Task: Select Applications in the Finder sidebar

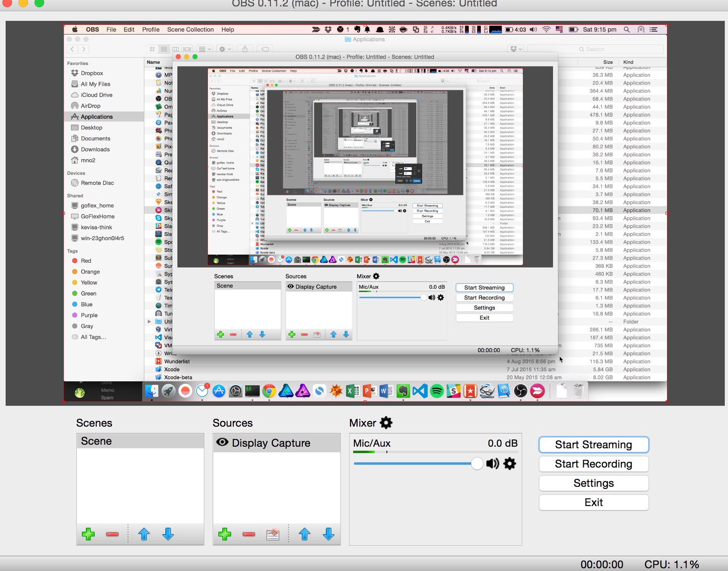Action: [104, 117]
